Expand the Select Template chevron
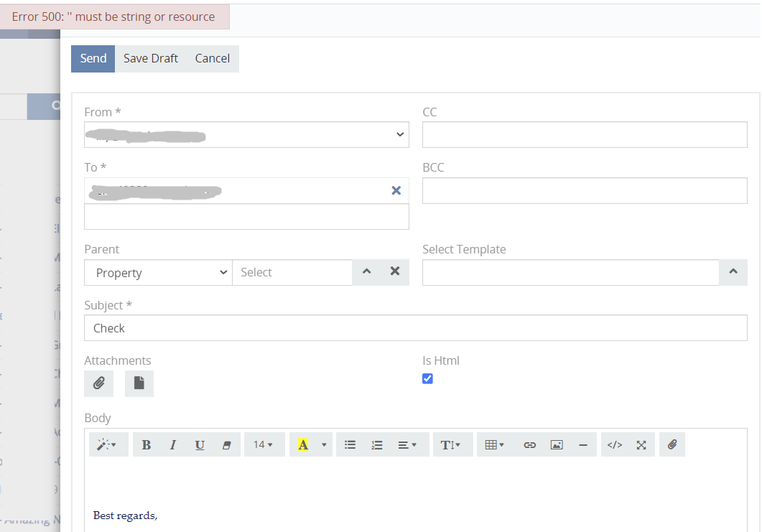Image resolution: width=762 pixels, height=532 pixels. pyautogui.click(x=733, y=272)
